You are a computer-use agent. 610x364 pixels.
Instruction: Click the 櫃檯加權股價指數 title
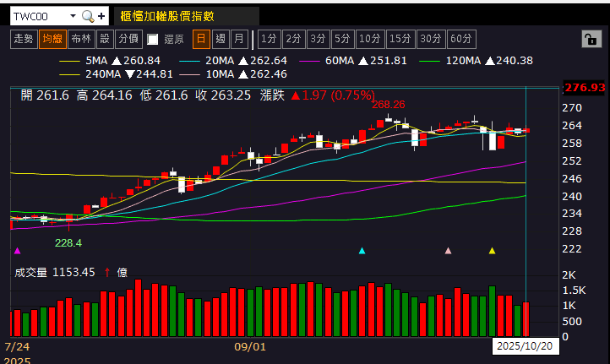pyautogui.click(x=167, y=16)
